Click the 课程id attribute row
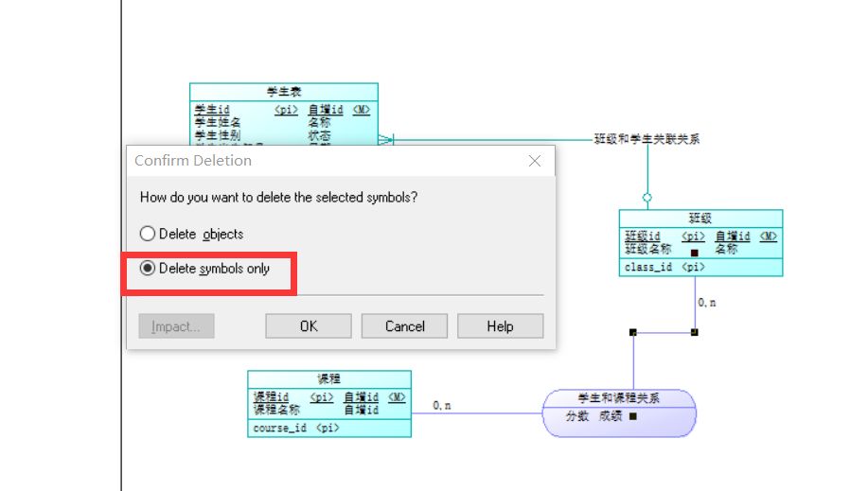This screenshot has height=491, width=868. [x=329, y=397]
